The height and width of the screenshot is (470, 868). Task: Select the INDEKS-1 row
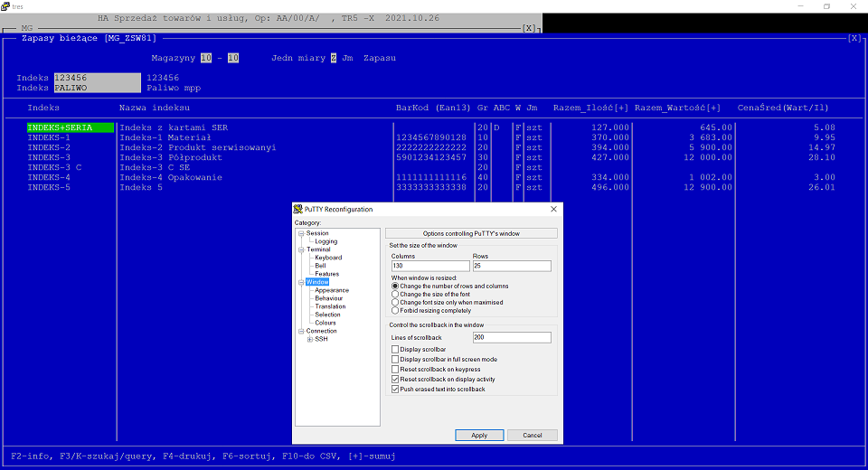[49, 137]
